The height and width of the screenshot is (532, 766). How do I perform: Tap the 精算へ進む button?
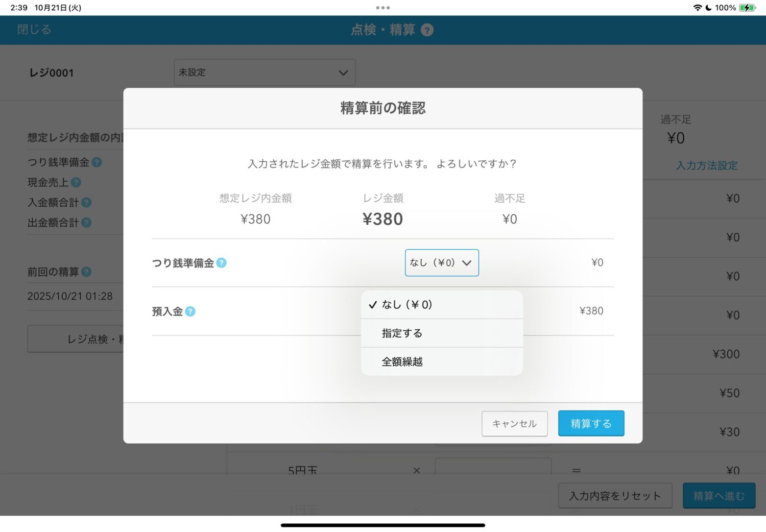[719, 496]
